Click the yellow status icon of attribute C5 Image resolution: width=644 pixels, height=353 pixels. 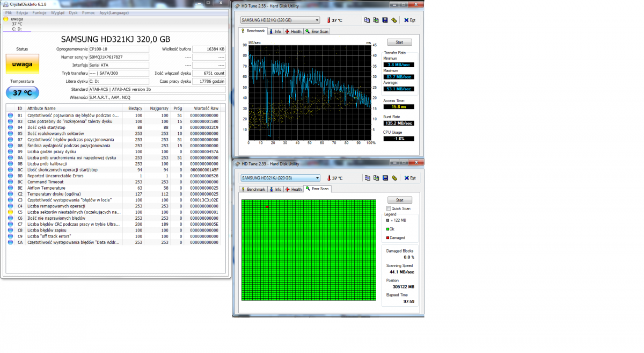tap(10, 212)
